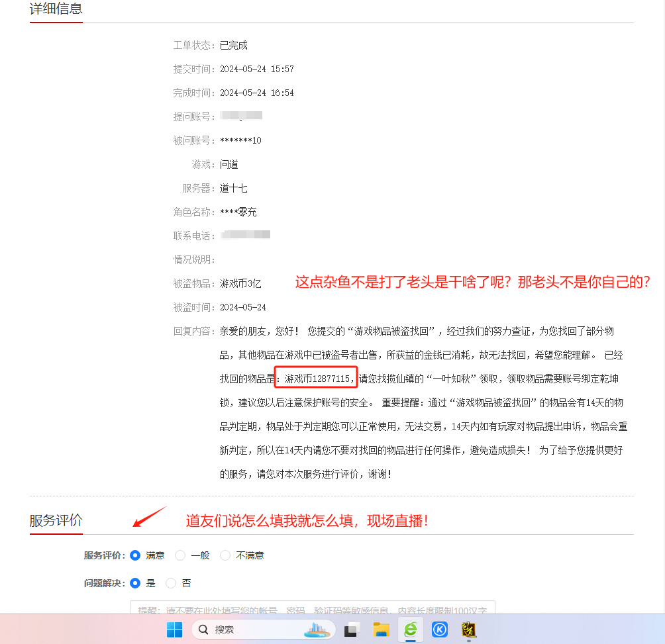
Task: Click the city widget in search box
Action: tap(317, 629)
